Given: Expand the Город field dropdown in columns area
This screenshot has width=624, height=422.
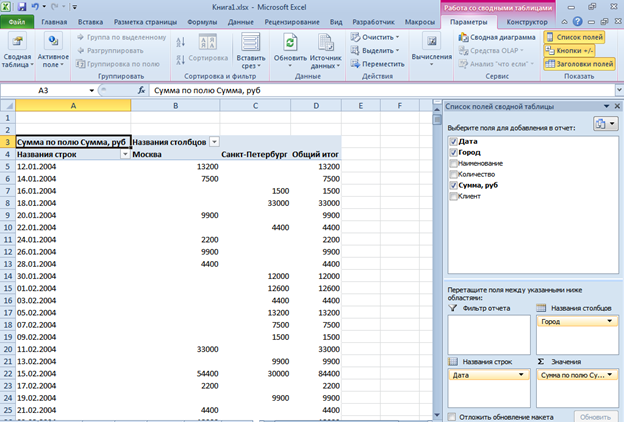Looking at the screenshot, I should pyautogui.click(x=608, y=322).
